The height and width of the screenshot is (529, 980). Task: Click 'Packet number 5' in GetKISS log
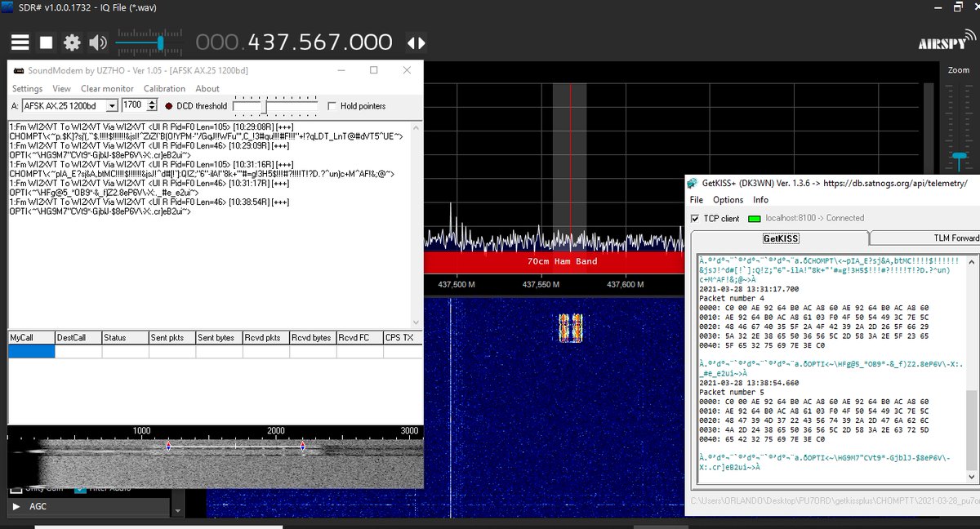tap(732, 392)
